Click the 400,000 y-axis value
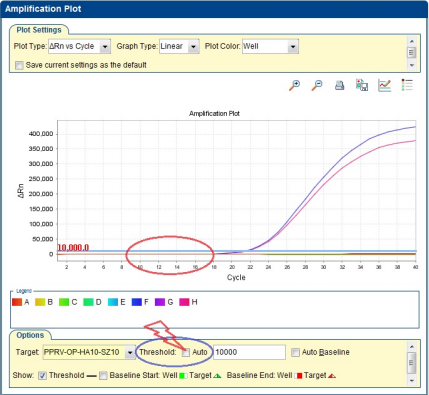Screen dimensions: 429x395 tap(41, 134)
